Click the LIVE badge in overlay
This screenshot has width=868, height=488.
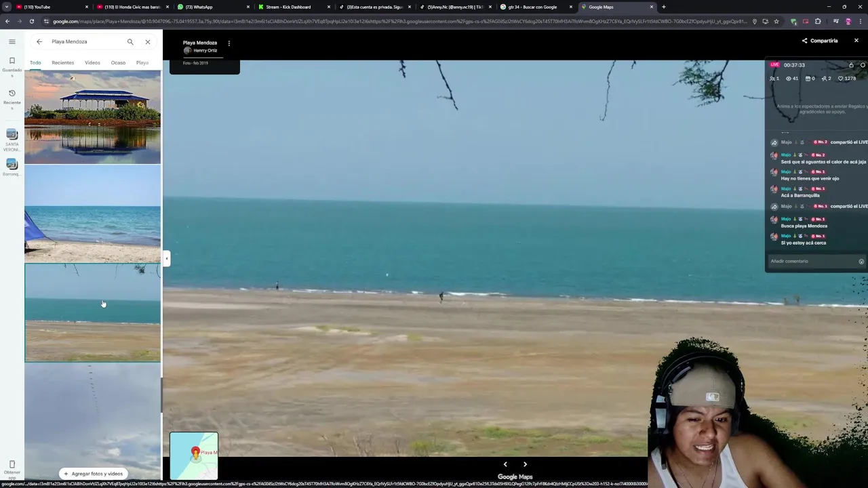pos(774,65)
